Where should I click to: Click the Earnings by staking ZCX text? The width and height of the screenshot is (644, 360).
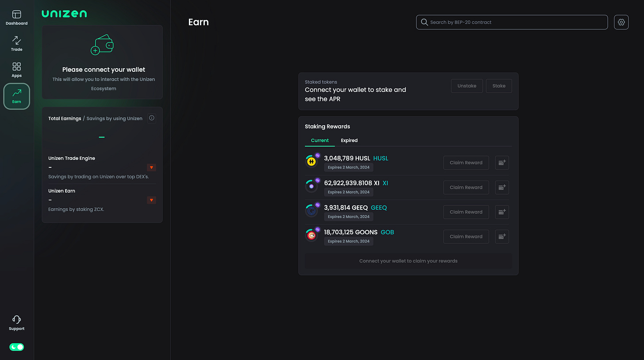(76, 209)
